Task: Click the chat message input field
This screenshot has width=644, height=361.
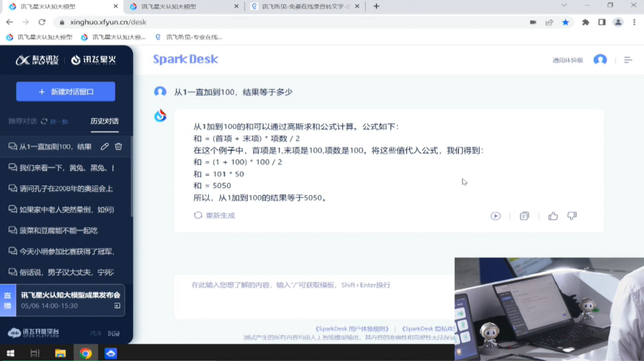Action: pos(315,296)
